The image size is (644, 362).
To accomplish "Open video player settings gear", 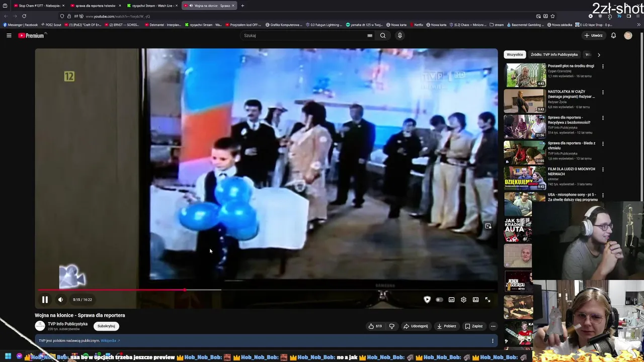I will (463, 300).
